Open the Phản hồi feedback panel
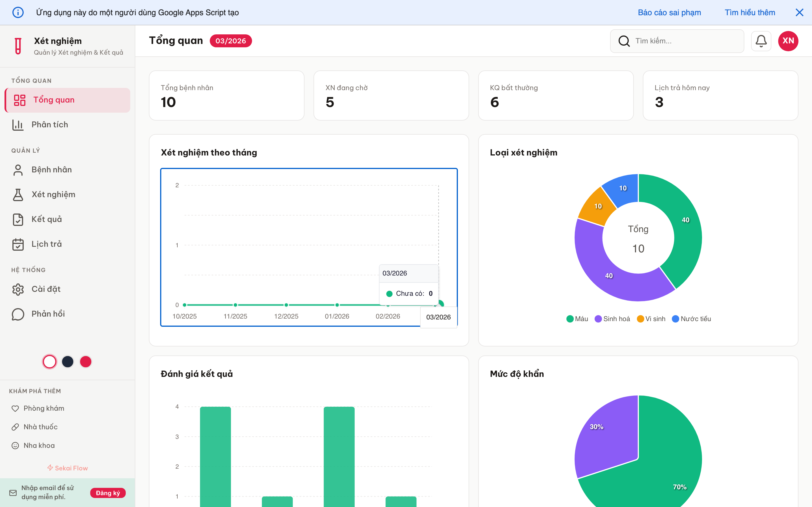812x507 pixels. click(x=47, y=313)
